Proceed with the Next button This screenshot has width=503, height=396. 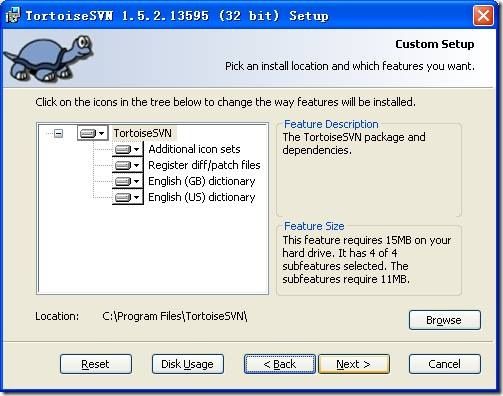coord(354,364)
